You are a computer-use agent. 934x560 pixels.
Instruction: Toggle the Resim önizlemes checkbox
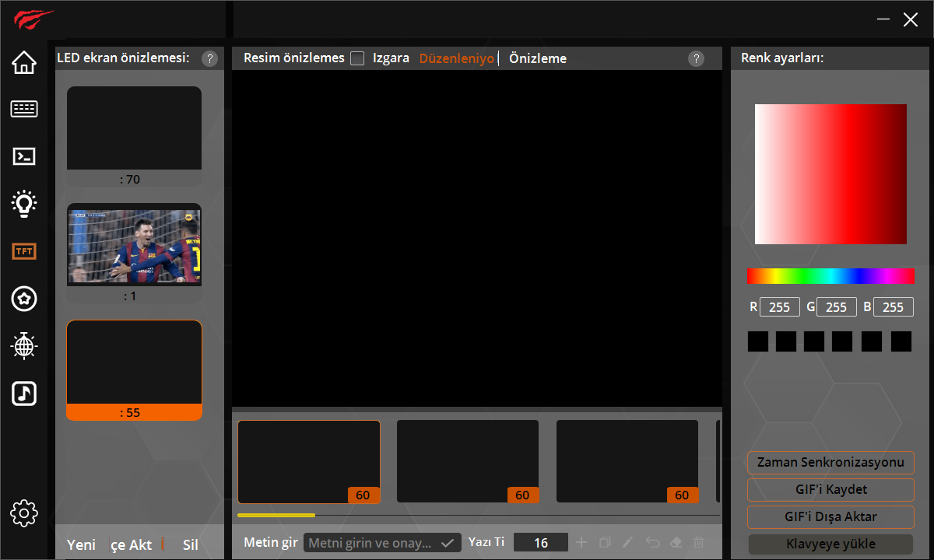(x=357, y=58)
